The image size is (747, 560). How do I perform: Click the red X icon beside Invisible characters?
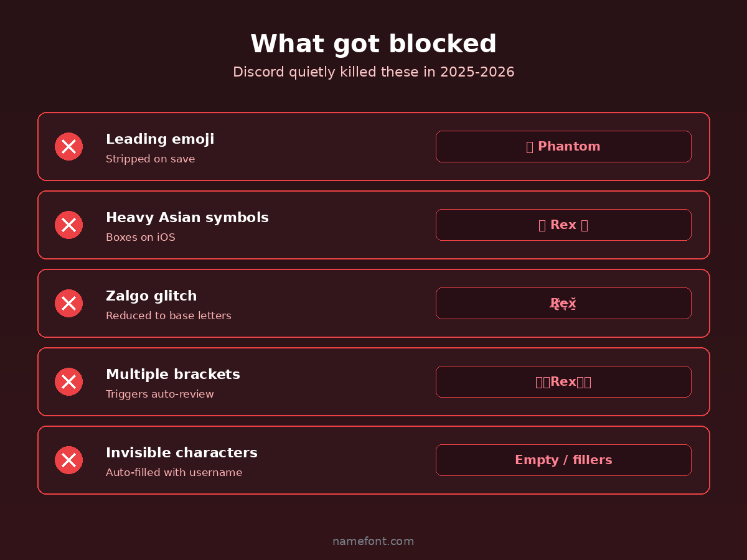pos(68,460)
